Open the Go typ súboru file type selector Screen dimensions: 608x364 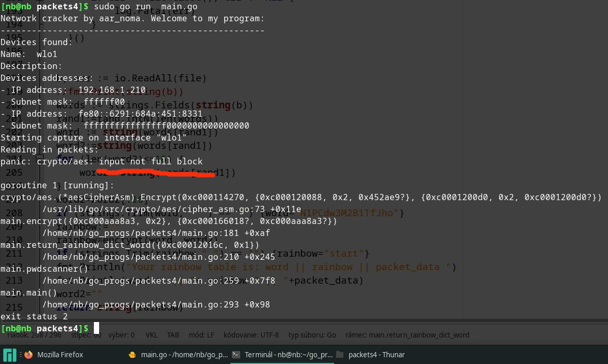click(312, 334)
